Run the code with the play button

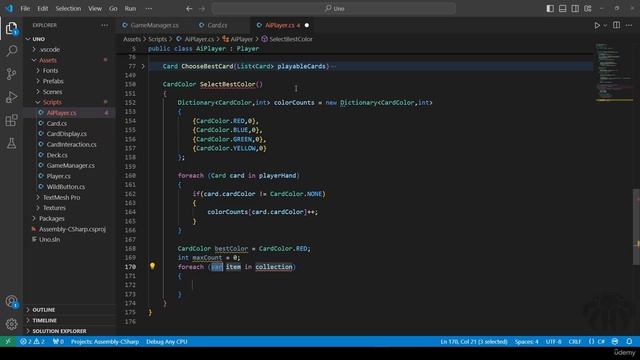pyautogui.click(x=597, y=25)
